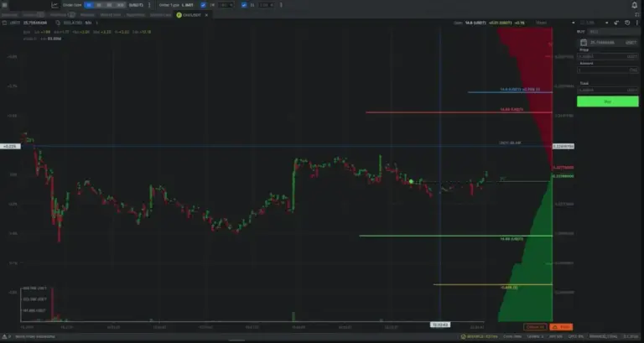This screenshot has width=644, height=343.
Task: Click the Binance connection status in status bar
Action: pyautogui.click(x=480, y=336)
